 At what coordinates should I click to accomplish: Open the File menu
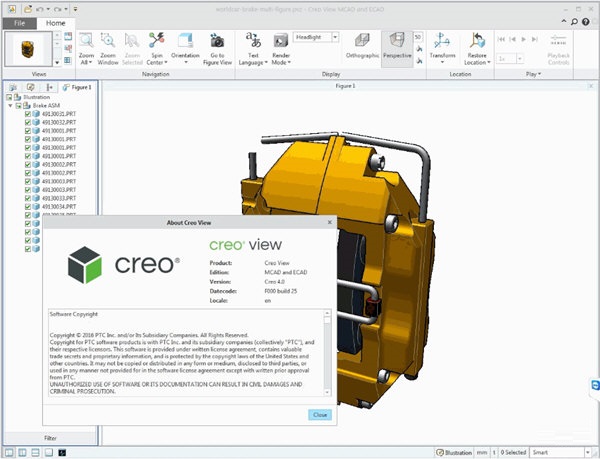pyautogui.click(x=20, y=22)
